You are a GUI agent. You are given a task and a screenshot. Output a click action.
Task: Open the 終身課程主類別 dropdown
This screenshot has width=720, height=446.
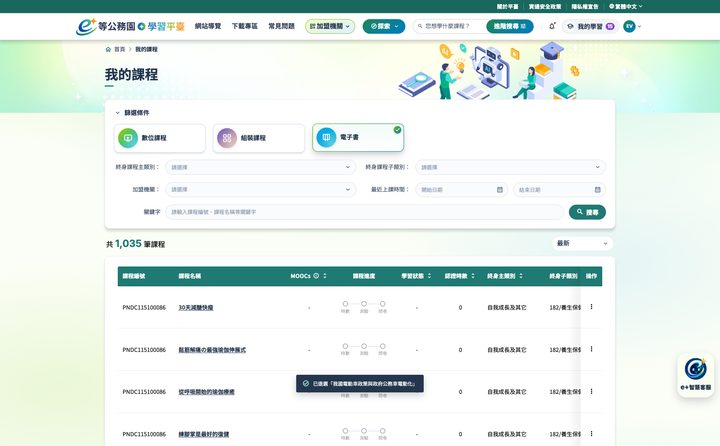(x=260, y=167)
